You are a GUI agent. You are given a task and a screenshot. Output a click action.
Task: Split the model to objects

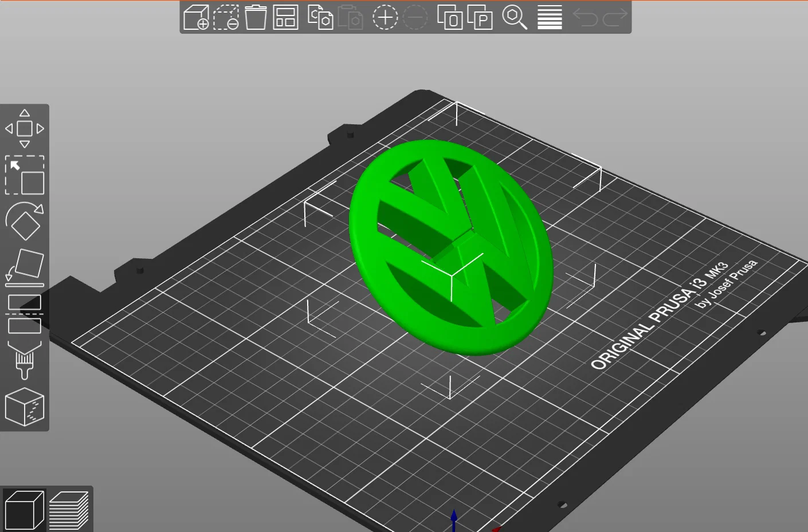pos(450,17)
